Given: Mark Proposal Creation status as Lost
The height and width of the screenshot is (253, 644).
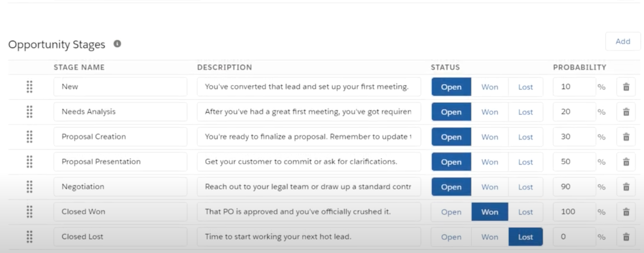Looking at the screenshot, I should (525, 137).
